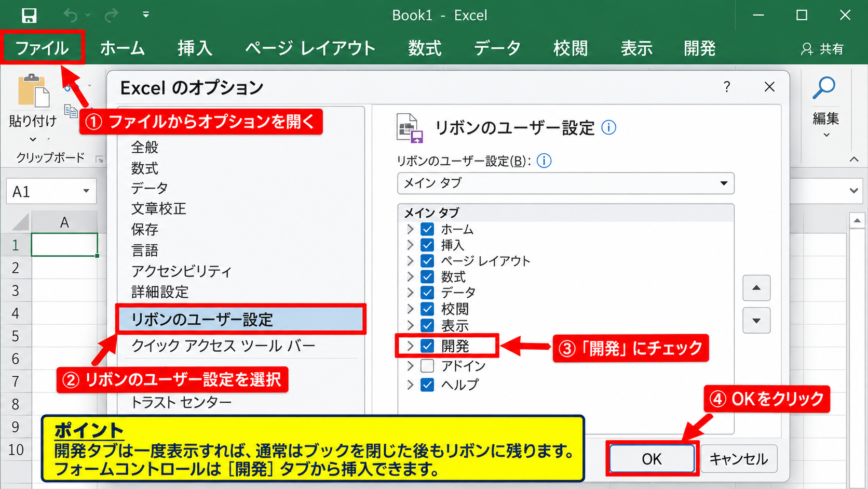The width and height of the screenshot is (868, 489).
Task: Click the Save icon in title bar
Action: (29, 16)
